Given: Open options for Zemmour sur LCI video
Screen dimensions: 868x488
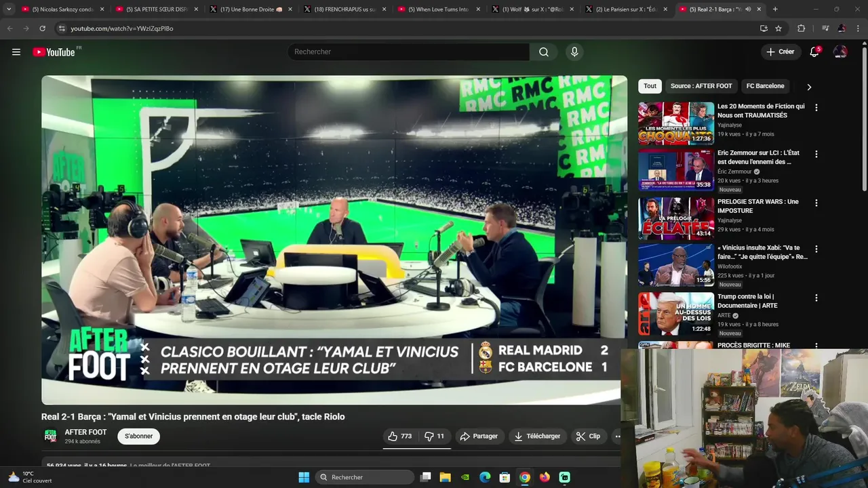Looking at the screenshot, I should pyautogui.click(x=816, y=154).
